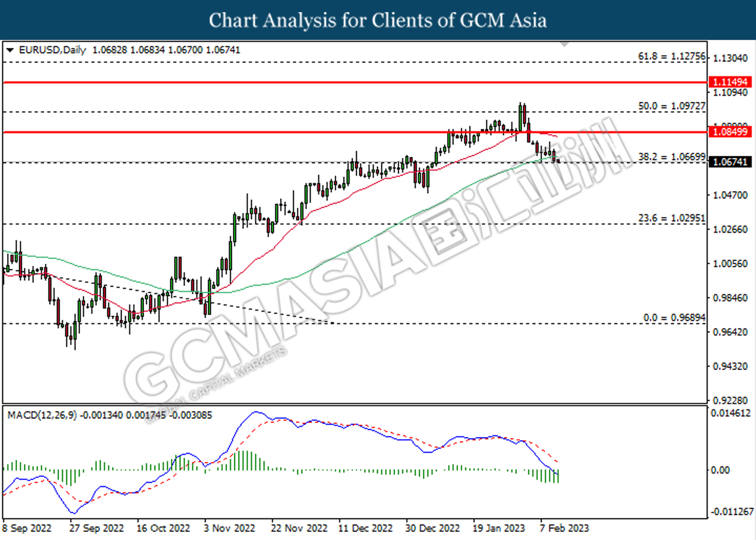Click the '7 Feb 2023' date label
Screen dimensions: 756x540
click(x=564, y=528)
